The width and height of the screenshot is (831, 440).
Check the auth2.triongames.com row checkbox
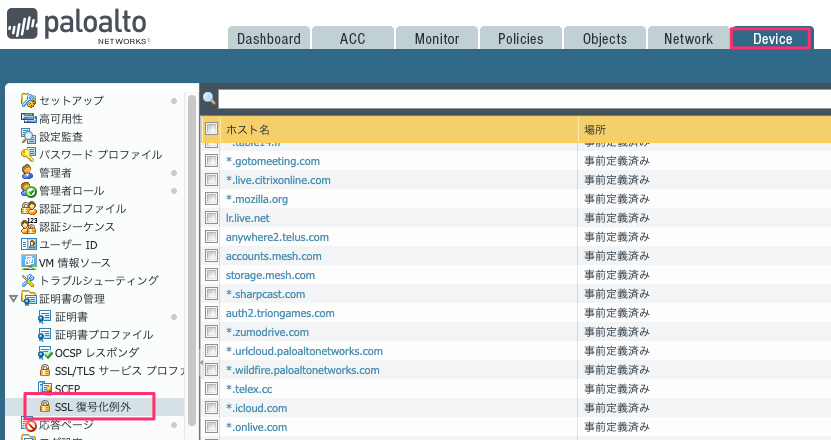tap(211, 313)
